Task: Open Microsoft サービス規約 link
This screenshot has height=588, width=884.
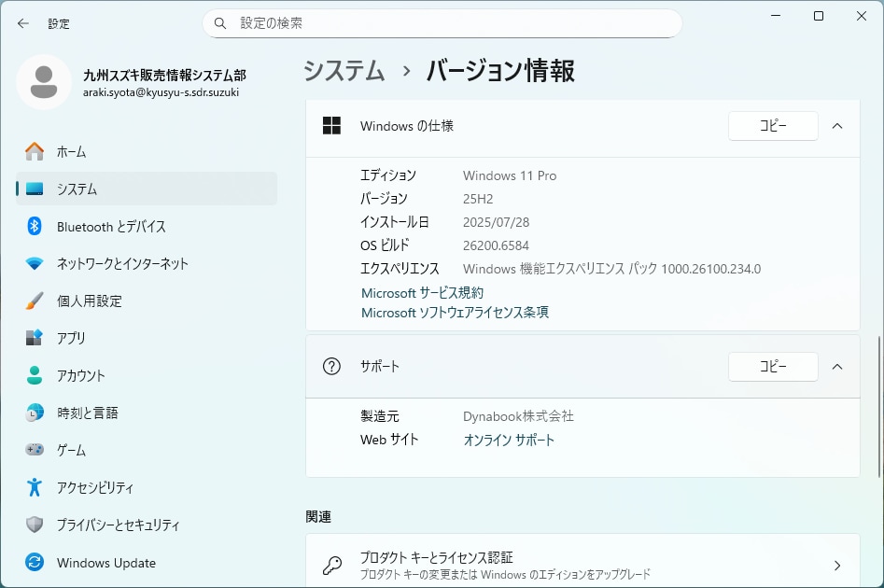Action: [x=422, y=292]
